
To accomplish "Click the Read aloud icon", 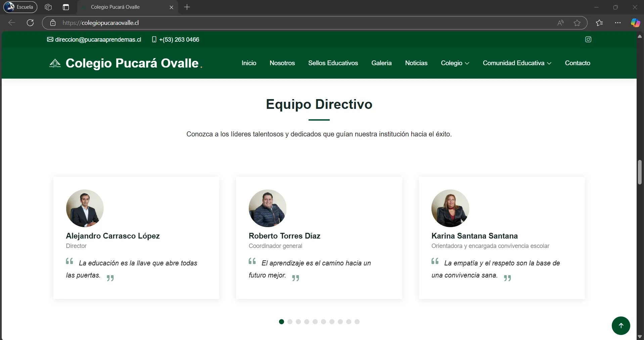I will pyautogui.click(x=560, y=23).
